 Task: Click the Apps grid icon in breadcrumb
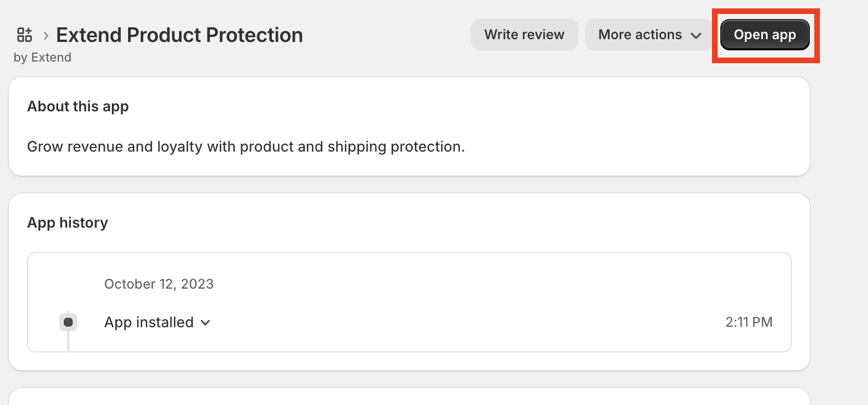tap(25, 35)
